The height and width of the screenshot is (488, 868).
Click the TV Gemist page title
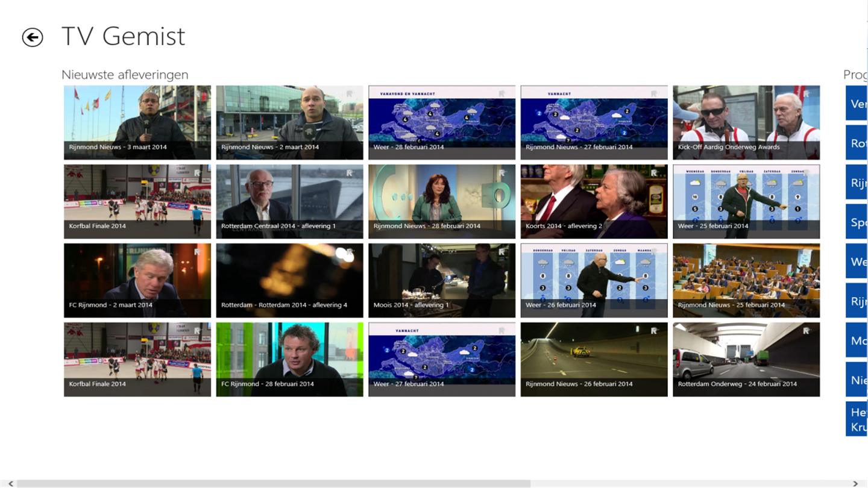(124, 36)
